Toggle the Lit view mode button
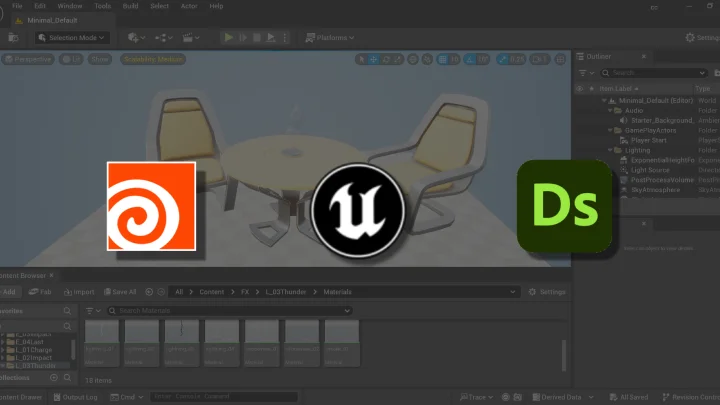Screen dimensions: 720x405 click(71, 59)
